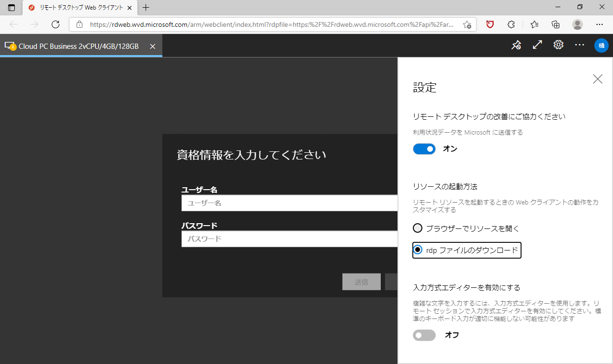Click the リソースの起動方法 heading text
Image resolution: width=613 pixels, height=364 pixels.
click(445, 186)
